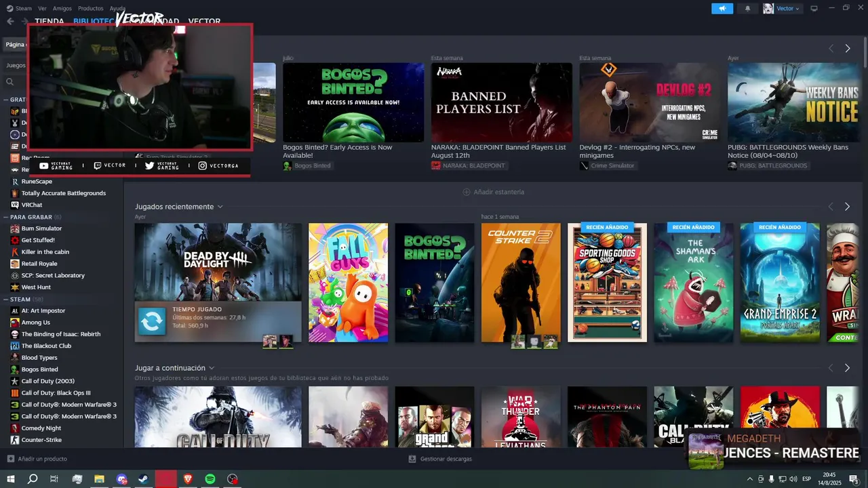Viewport: 868px width, 488px height.
Task: Open File Explorer from taskbar
Action: point(99,479)
